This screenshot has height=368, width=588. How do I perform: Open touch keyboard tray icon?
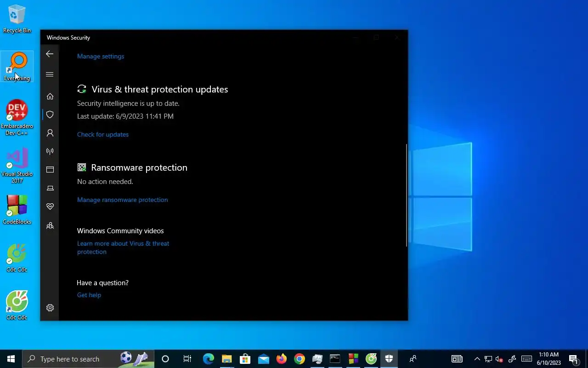[526, 359]
